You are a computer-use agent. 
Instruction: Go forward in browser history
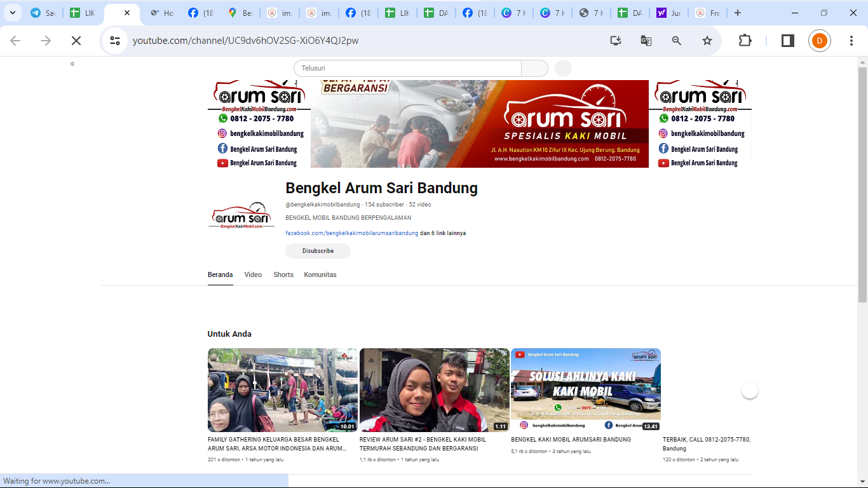coord(46,41)
